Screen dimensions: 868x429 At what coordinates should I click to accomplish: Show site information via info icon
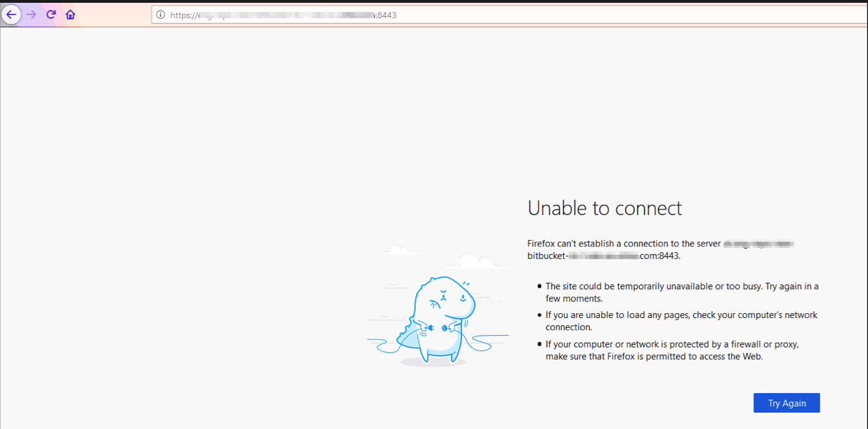[161, 15]
